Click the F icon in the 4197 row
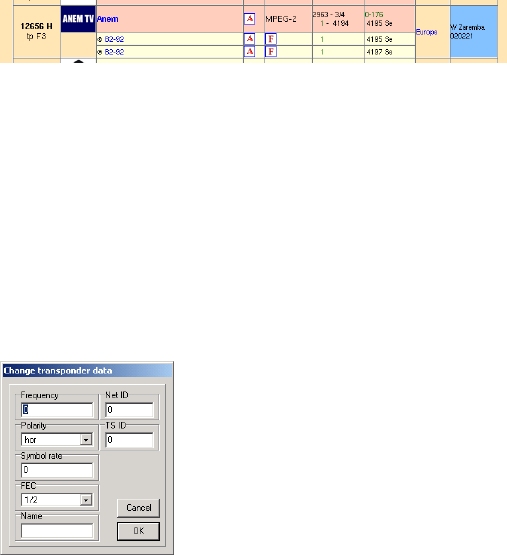The width and height of the screenshot is (507, 555). click(271, 52)
